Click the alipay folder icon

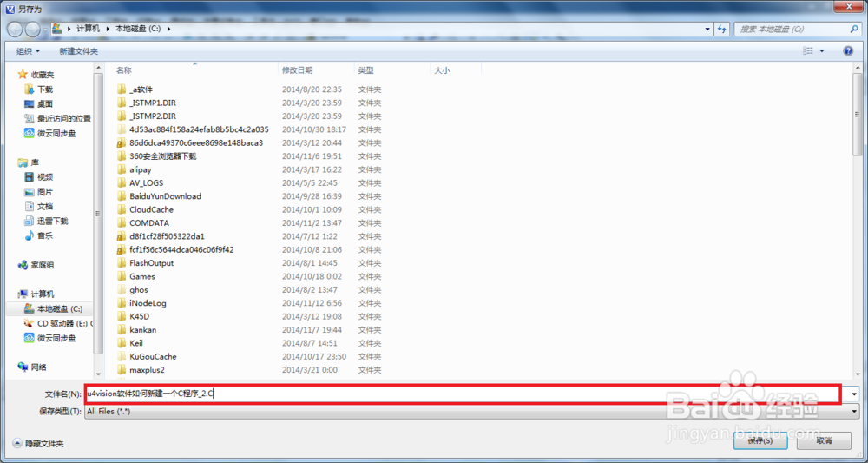122,169
